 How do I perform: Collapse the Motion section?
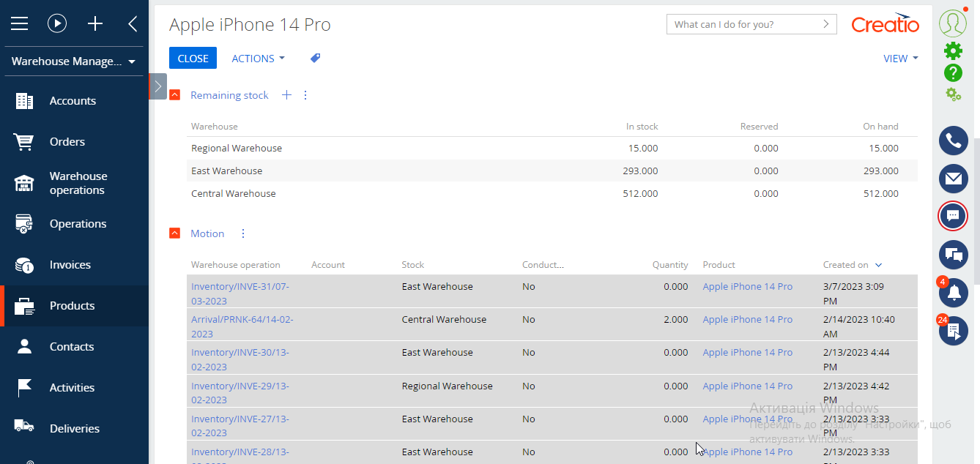click(x=174, y=233)
